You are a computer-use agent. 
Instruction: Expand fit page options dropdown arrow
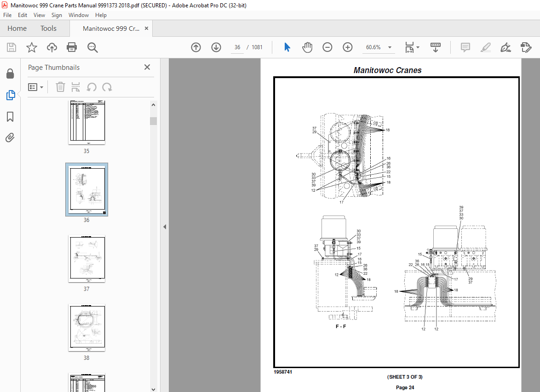click(418, 47)
